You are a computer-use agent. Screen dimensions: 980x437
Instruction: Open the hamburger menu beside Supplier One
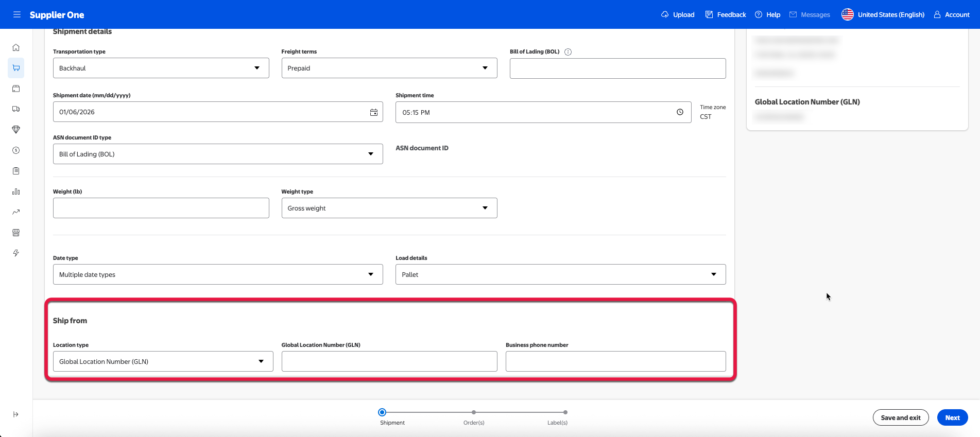[x=17, y=14]
